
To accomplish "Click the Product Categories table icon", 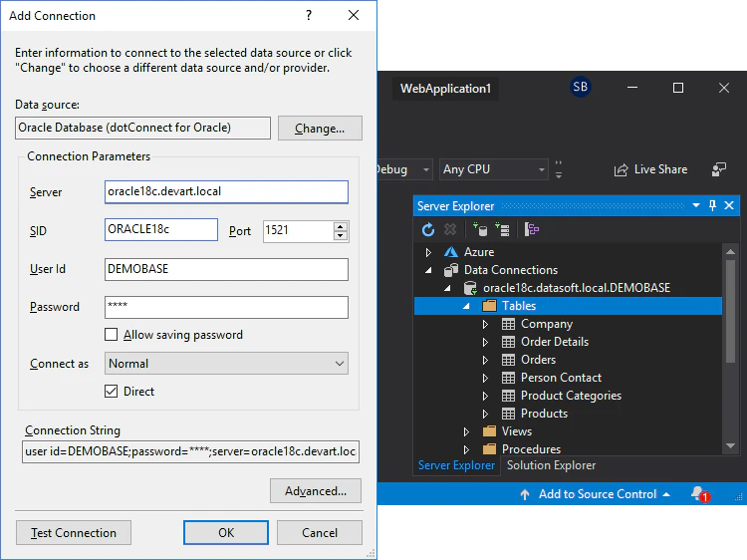I will tap(508, 396).
